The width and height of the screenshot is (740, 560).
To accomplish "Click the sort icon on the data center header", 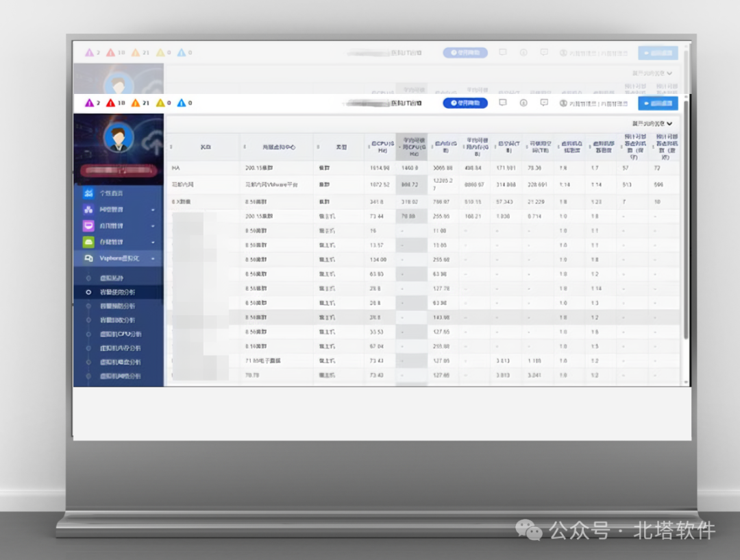I will click(x=245, y=147).
